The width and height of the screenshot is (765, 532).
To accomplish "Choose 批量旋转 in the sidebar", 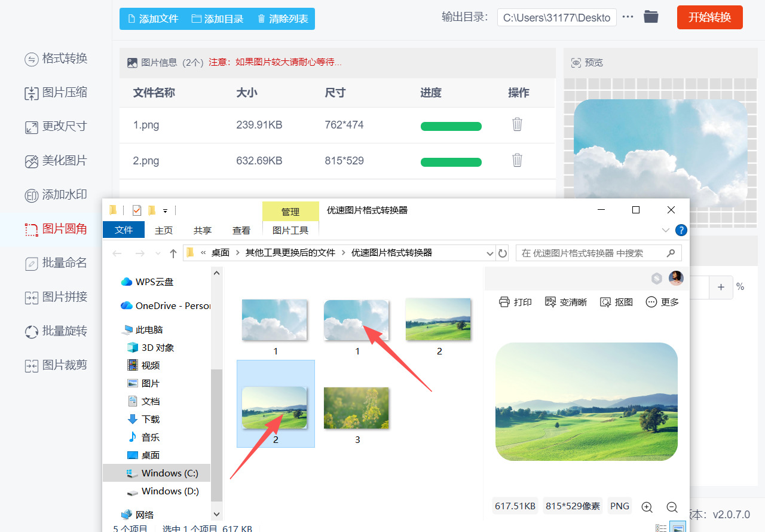I will click(56, 331).
